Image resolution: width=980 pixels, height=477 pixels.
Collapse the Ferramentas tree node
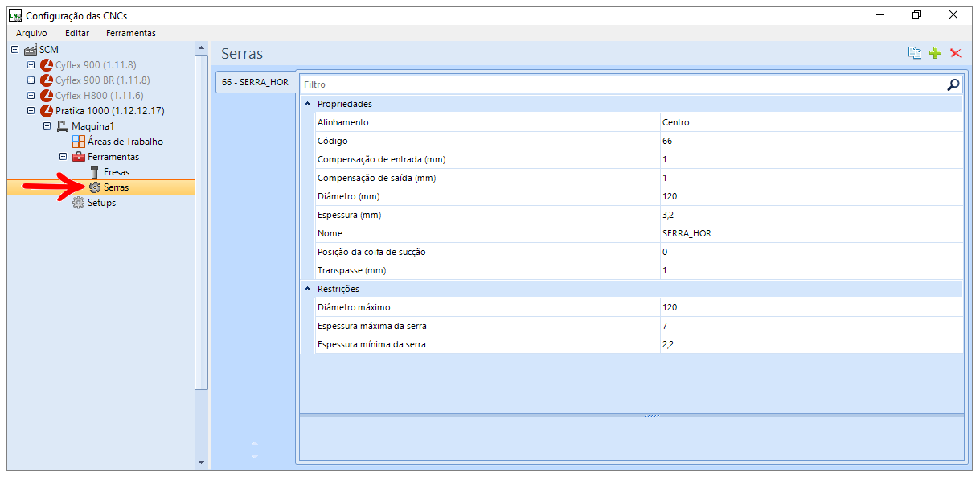(63, 157)
